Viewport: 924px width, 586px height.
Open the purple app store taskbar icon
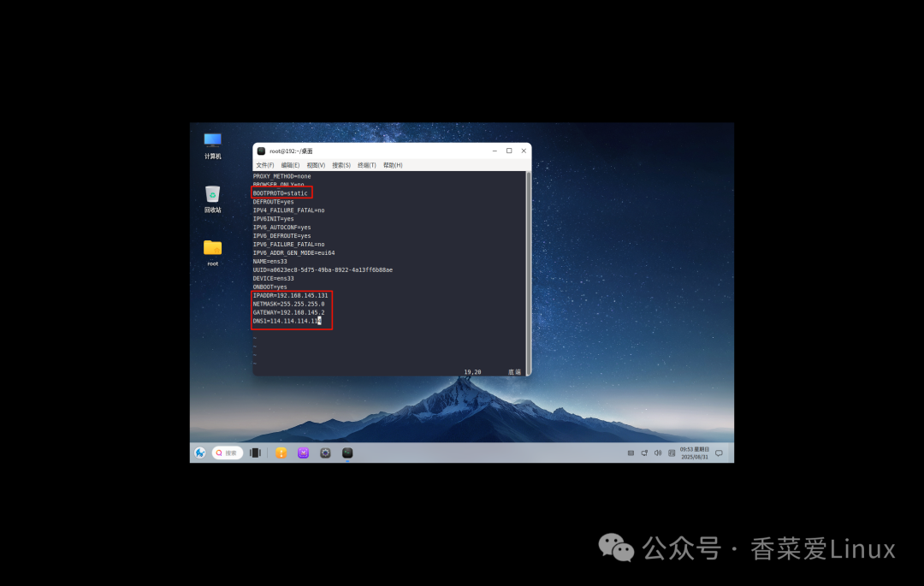tap(303, 453)
